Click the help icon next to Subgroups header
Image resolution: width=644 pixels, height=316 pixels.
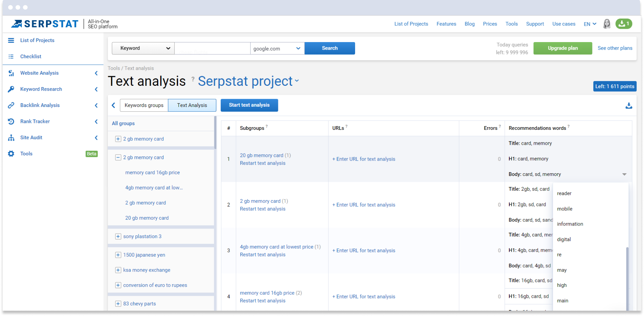[x=267, y=126]
